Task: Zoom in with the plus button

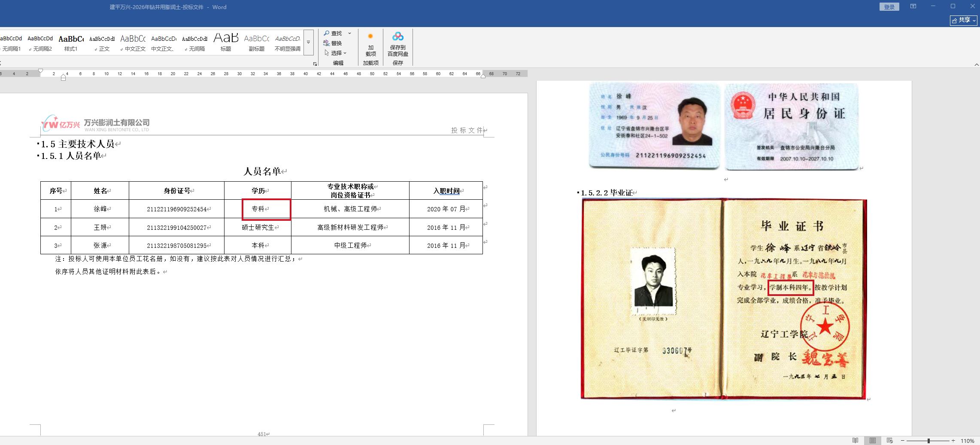Action: 953,441
